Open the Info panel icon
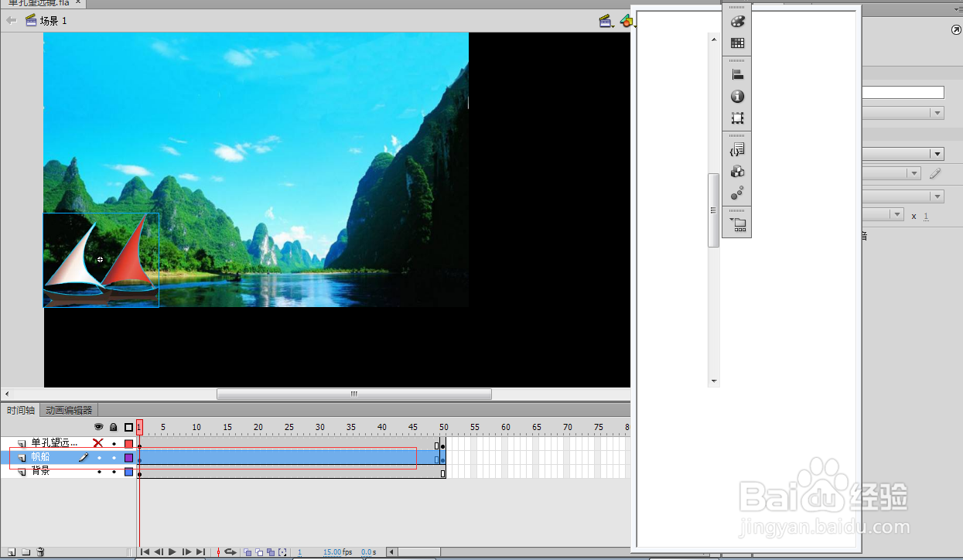Viewport: 963px width, 560px height. 737,97
